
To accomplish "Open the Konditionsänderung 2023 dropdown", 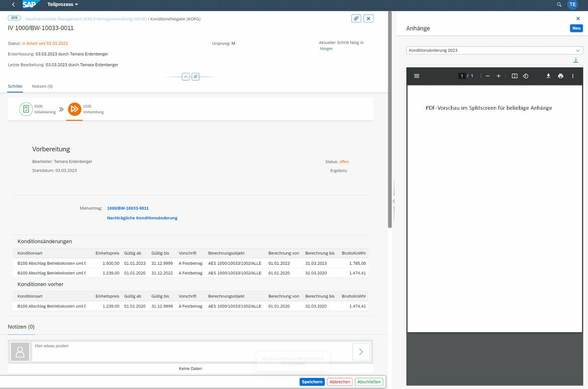I will 577,50.
